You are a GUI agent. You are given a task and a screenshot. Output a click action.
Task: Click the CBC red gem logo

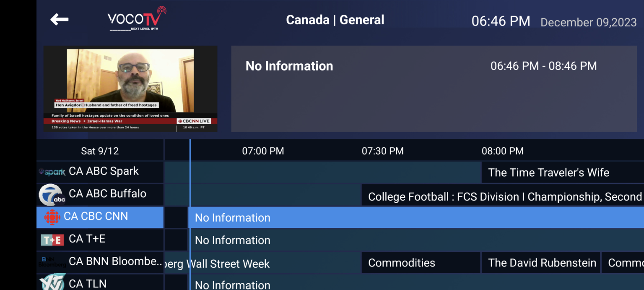pyautogui.click(x=51, y=217)
